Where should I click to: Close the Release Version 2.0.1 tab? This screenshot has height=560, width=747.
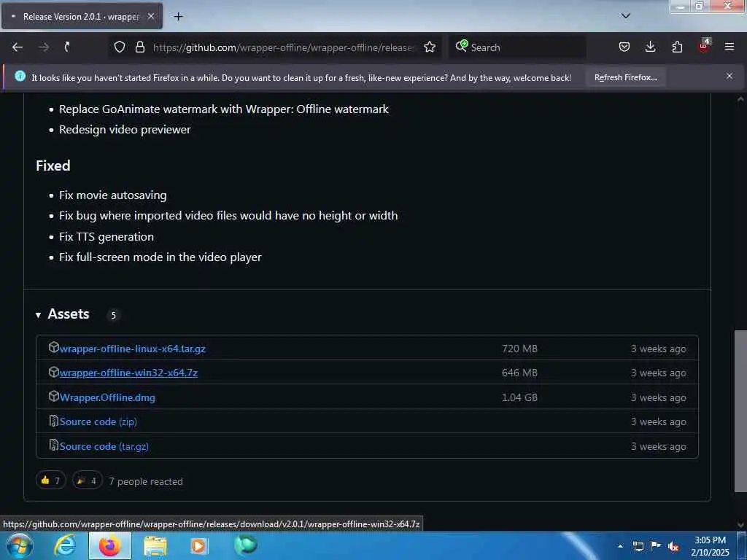(151, 17)
